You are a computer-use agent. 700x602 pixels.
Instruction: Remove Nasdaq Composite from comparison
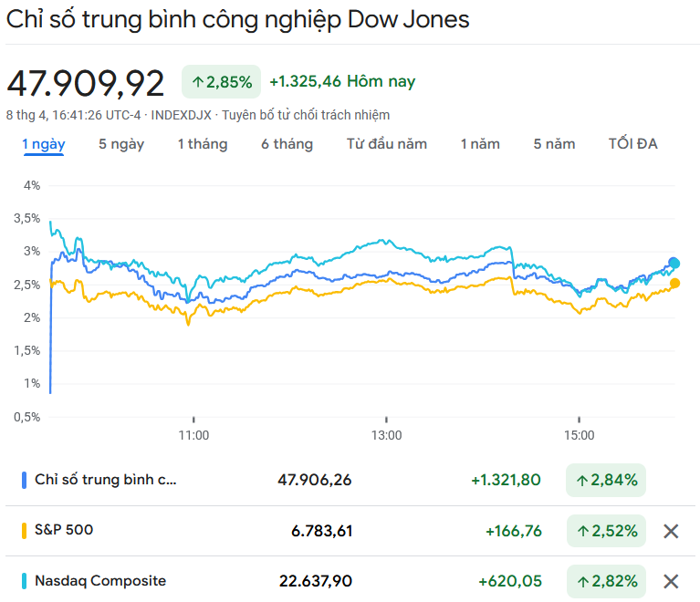click(x=671, y=581)
